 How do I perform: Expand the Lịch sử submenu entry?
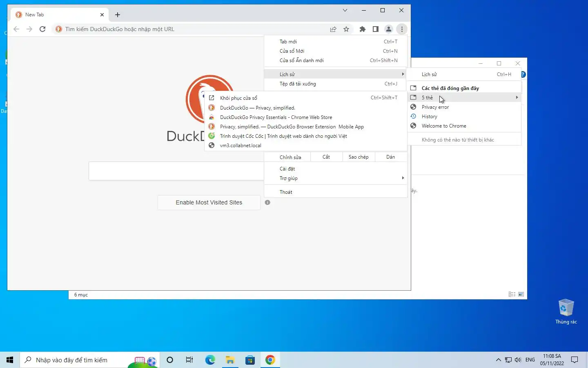[336, 74]
